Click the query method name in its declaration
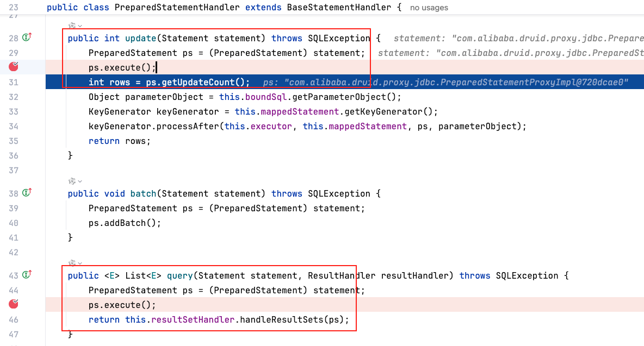 [x=180, y=275]
